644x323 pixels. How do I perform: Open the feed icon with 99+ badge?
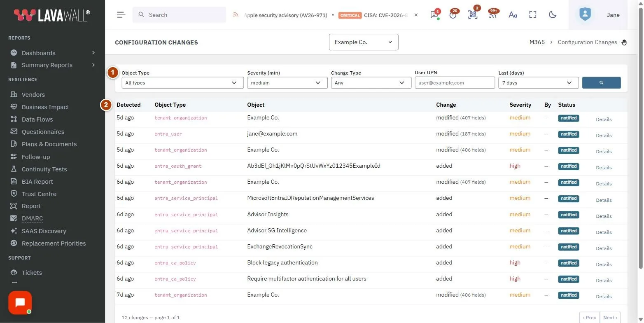(x=492, y=15)
